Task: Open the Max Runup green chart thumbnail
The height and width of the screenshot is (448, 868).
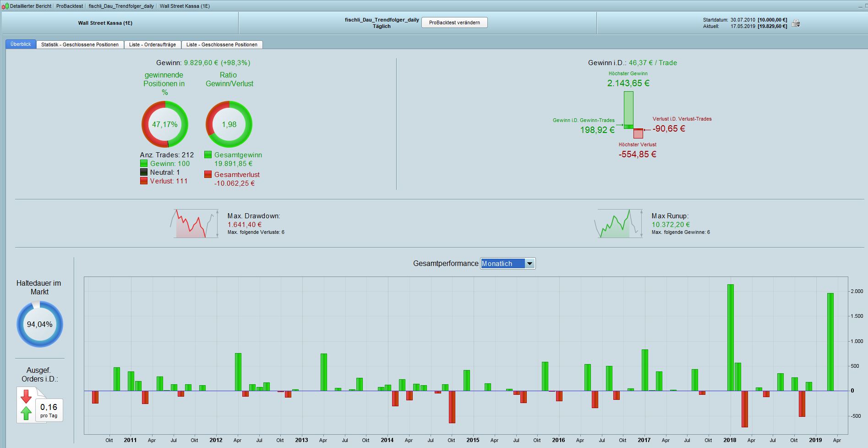Action: pyautogui.click(x=618, y=223)
